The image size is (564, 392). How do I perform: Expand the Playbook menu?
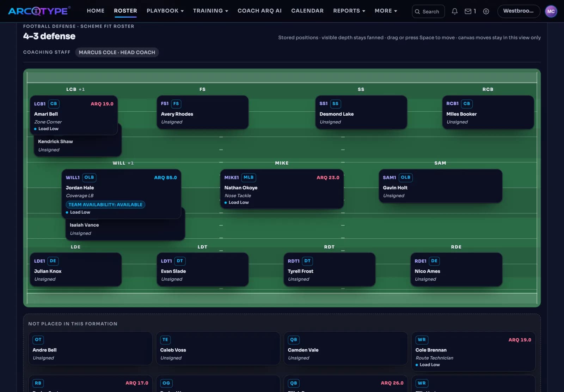[x=165, y=11]
